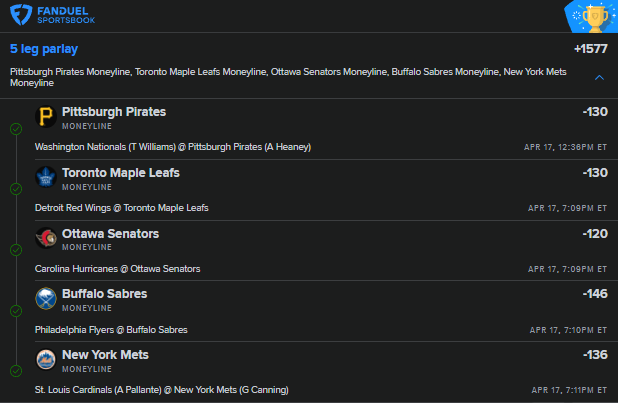Open Washington Nationals @ Pittsburgh Pirates matchup
Screen dimensions: 618x403
pyautogui.click(x=173, y=147)
